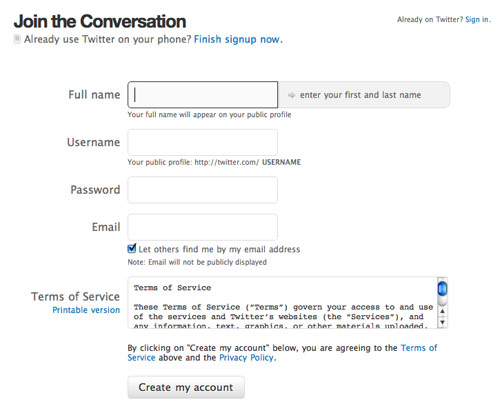Screen dimensions: 500x404
Task: Open Printable version of the terms
Action: [x=86, y=310]
